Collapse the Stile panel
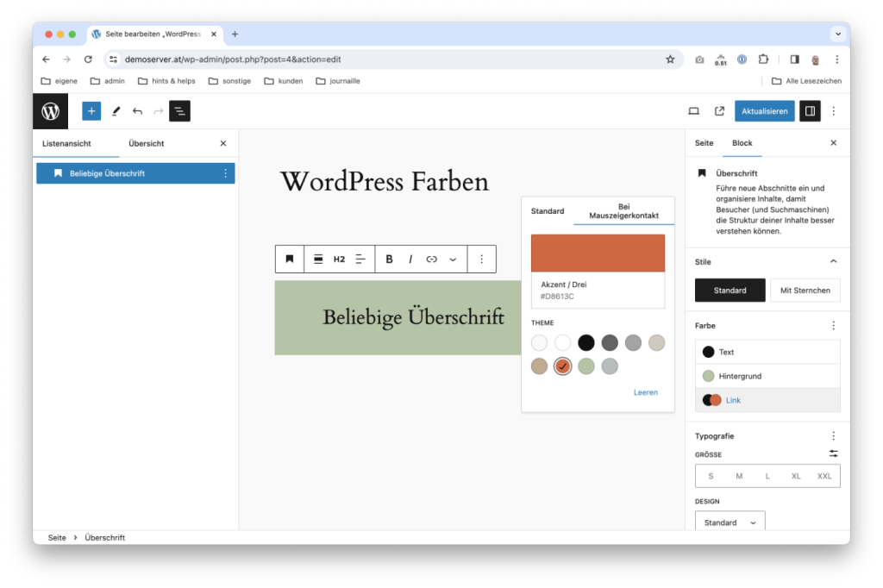This screenshot has height=588, width=883. pyautogui.click(x=834, y=262)
